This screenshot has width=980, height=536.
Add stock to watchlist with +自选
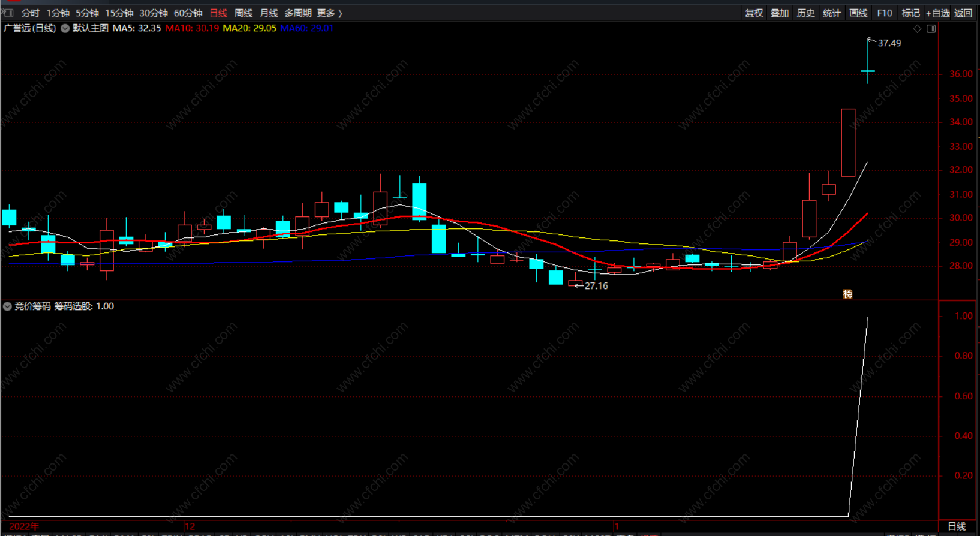pyautogui.click(x=938, y=13)
